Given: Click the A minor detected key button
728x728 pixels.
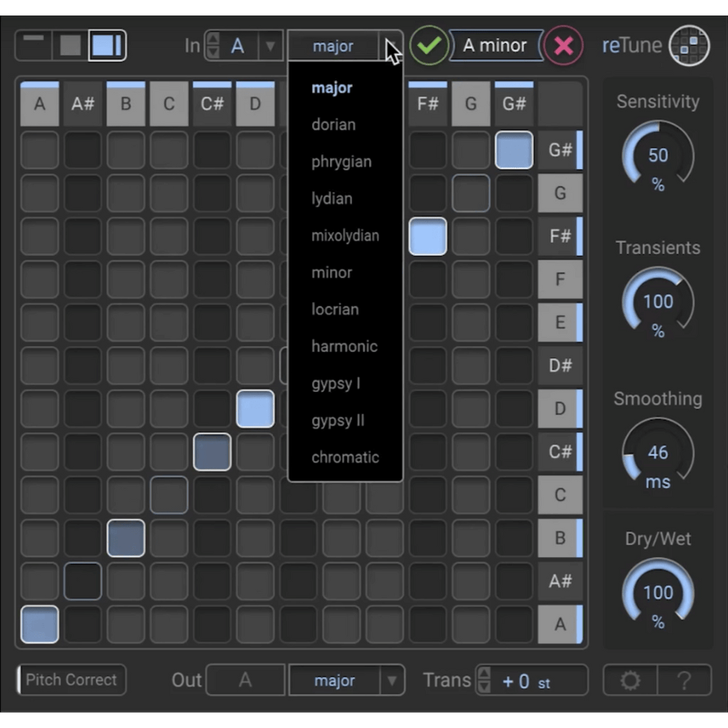Looking at the screenshot, I should click(x=496, y=45).
